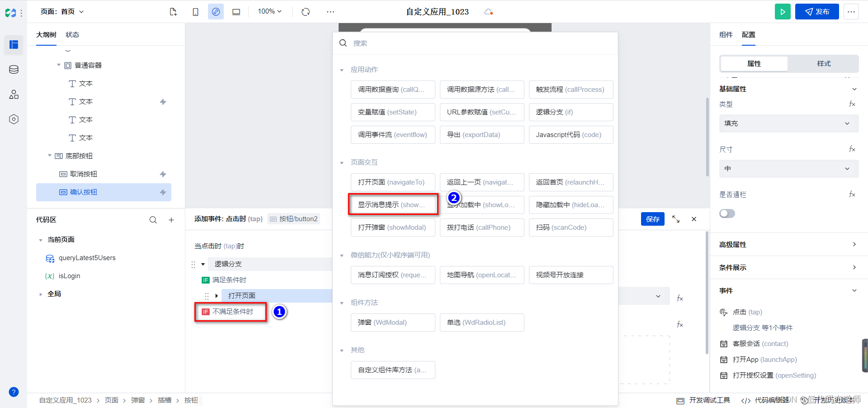The height and width of the screenshot is (408, 868).
Task: Expand the 全局 code section
Action: 41,294
